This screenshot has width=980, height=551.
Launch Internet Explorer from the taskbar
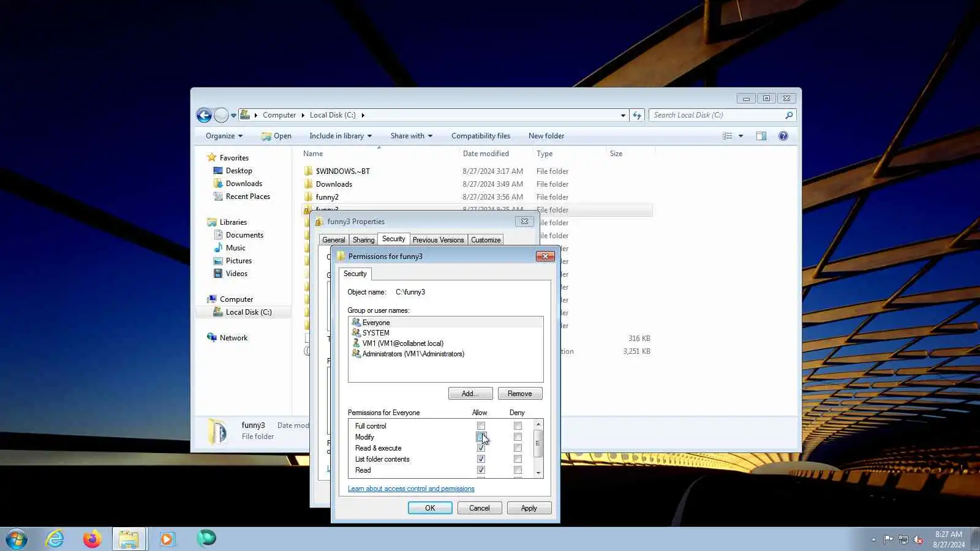pyautogui.click(x=55, y=539)
